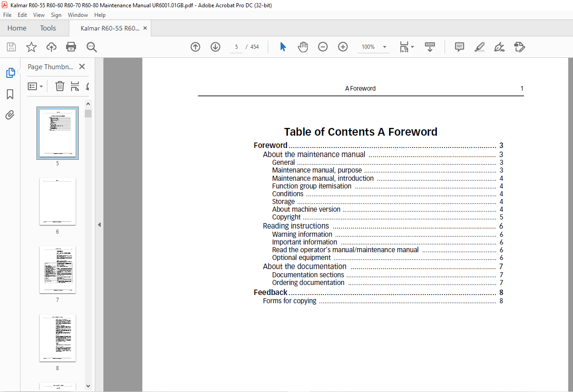Viewport: 573px width, 392px height.
Task: Click the Fit Width page icon
Action: [x=404, y=47]
